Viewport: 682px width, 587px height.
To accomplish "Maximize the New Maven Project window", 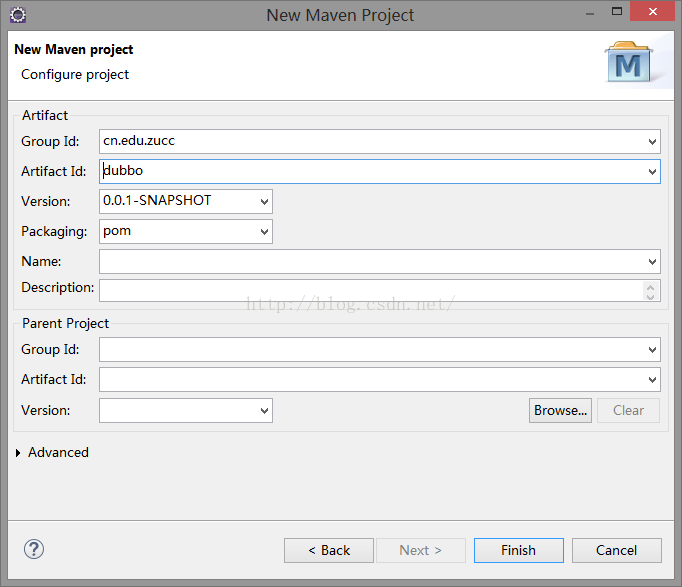I will [x=617, y=11].
